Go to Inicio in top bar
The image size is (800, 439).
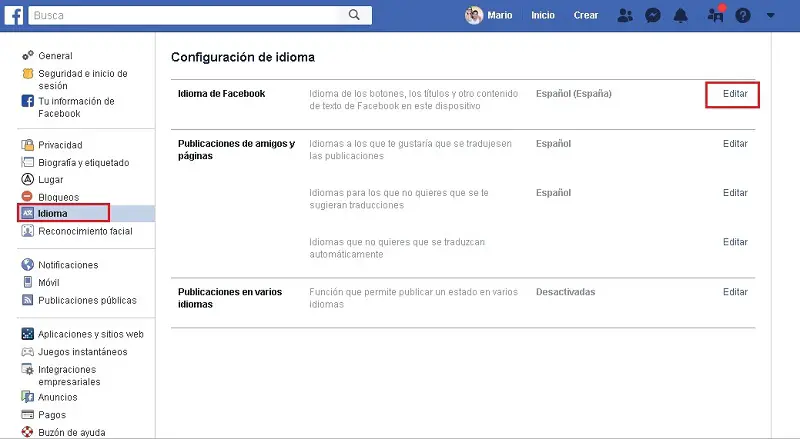click(x=543, y=15)
